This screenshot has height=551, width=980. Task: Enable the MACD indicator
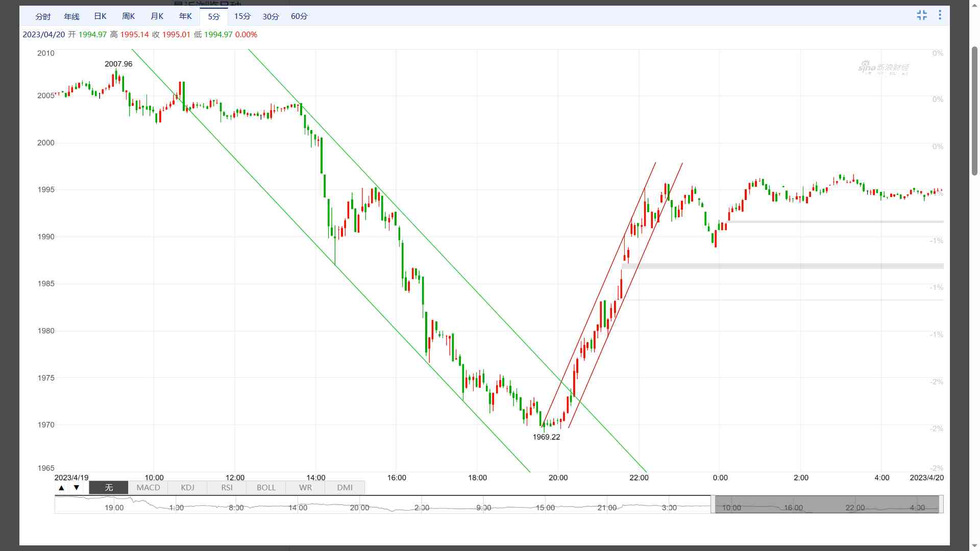pos(148,488)
